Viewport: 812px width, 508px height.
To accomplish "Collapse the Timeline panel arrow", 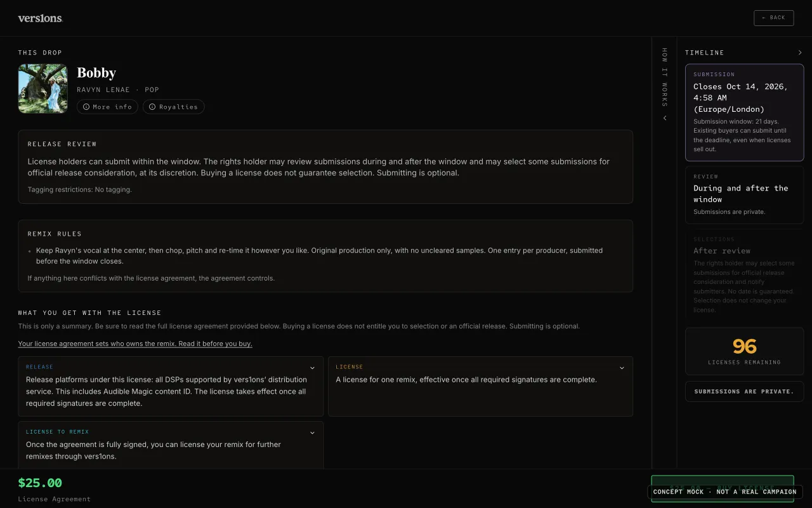I will click(x=800, y=53).
